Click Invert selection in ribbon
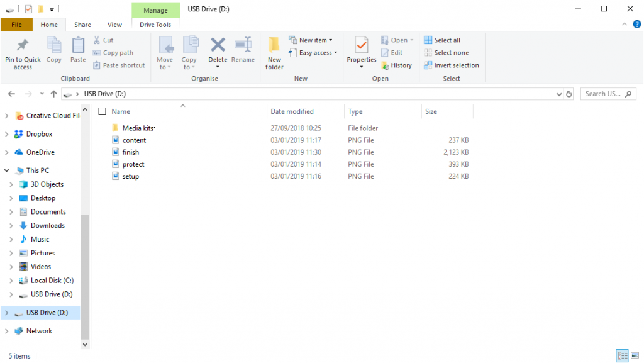This screenshot has width=644, height=363. 452,65
